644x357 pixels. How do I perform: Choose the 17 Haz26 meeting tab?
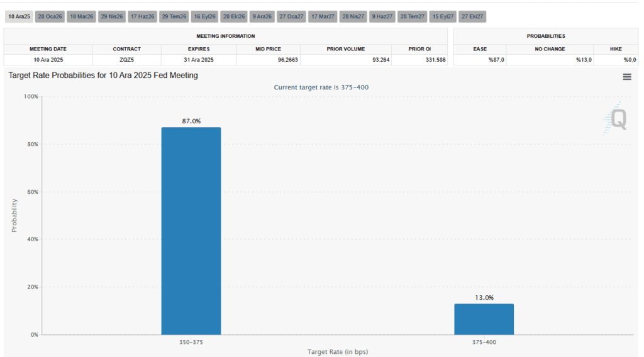pos(143,16)
